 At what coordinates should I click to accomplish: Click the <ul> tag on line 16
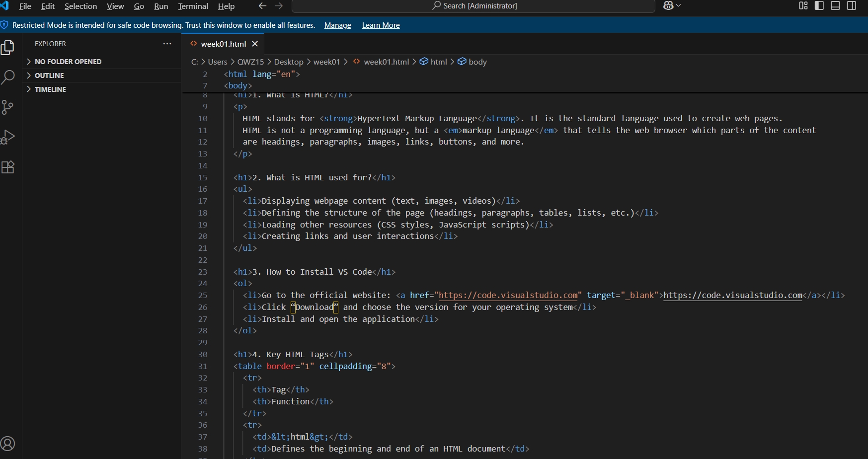[243, 189]
